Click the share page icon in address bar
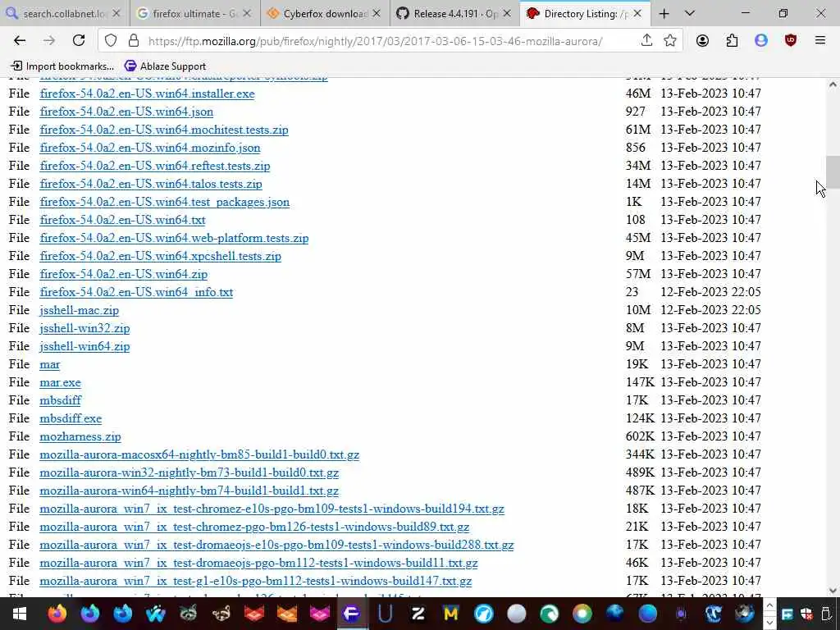Screen dimensions: 840x630 (646, 40)
